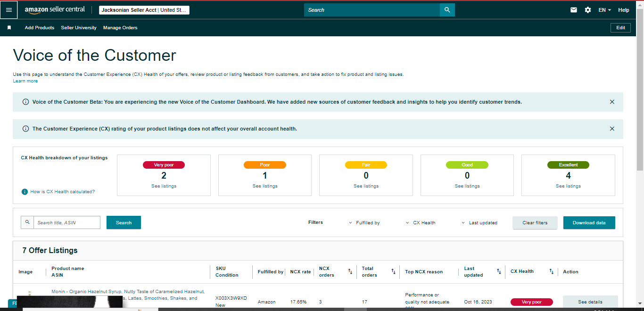This screenshot has width=644, height=311.
Task: Expand the CX Health filter
Action: 421,223
